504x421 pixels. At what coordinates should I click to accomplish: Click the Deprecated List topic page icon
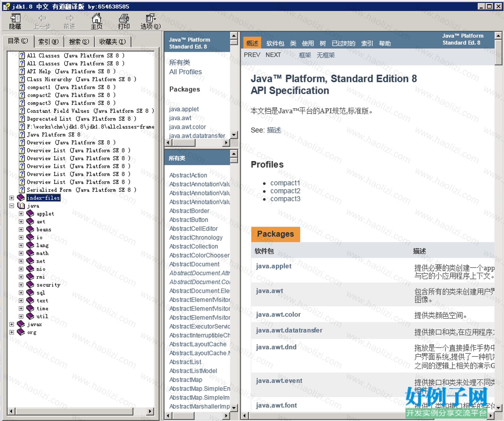point(22,119)
